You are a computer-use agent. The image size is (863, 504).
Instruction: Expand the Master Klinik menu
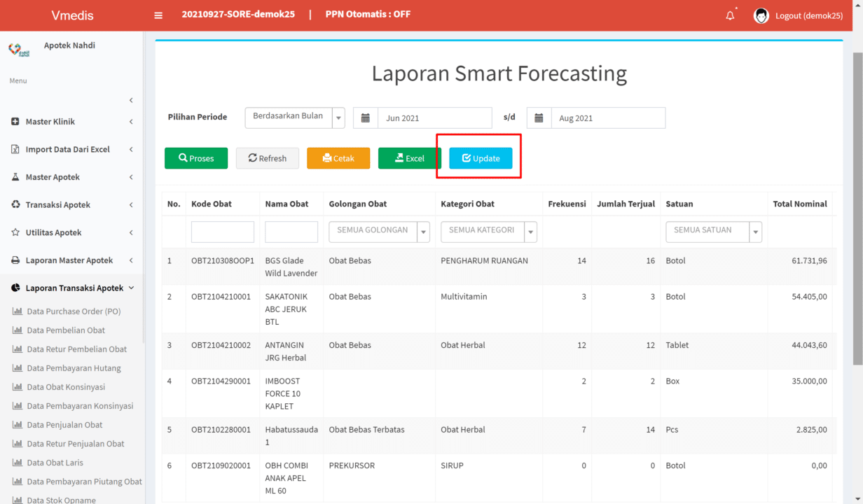coord(131,122)
